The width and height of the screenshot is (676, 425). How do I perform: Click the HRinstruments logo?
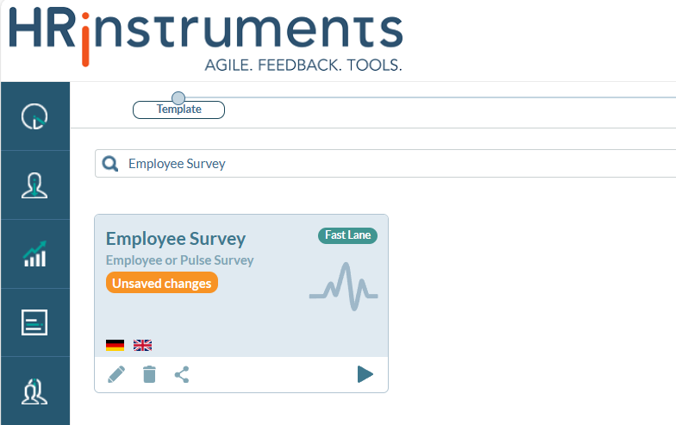206,39
